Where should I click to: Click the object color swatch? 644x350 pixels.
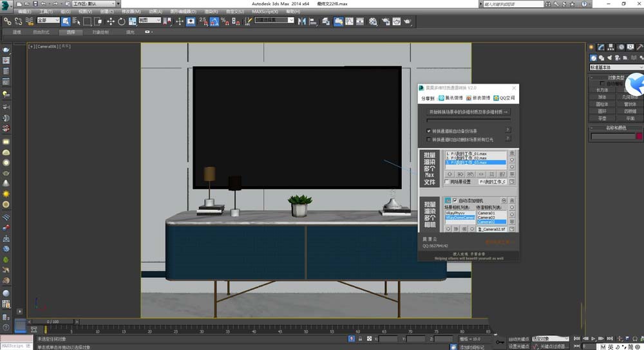(639, 136)
